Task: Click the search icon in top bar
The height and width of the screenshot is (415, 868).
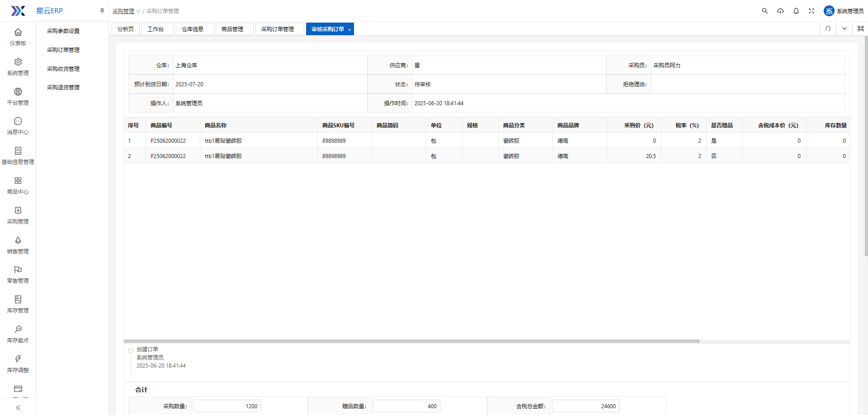Action: click(x=764, y=11)
